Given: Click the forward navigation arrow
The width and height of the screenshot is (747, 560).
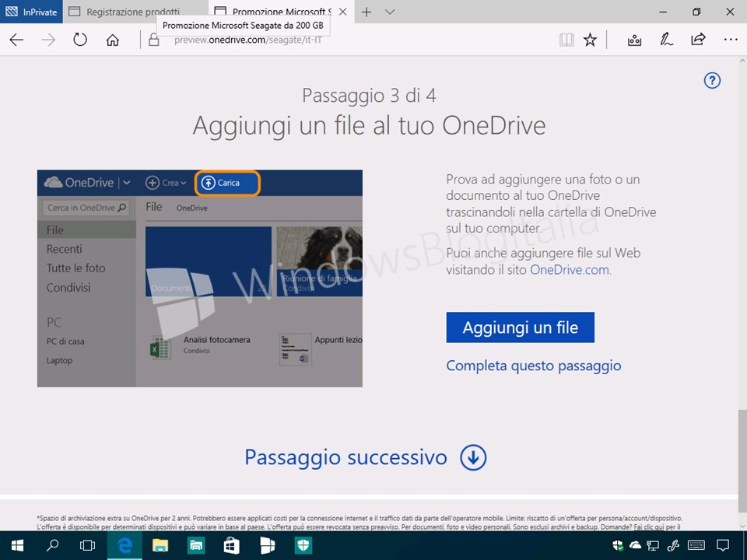Looking at the screenshot, I should coord(48,40).
